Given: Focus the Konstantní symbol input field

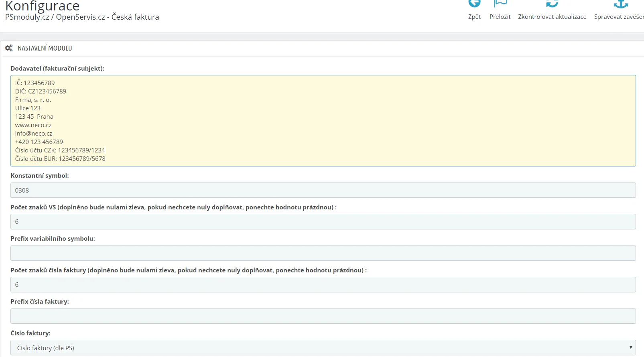Looking at the screenshot, I should [x=323, y=190].
